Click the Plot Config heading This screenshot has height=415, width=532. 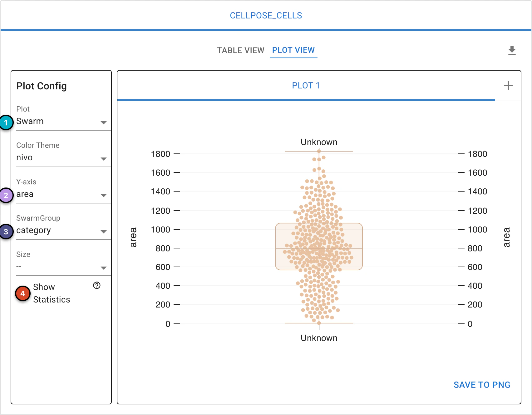coord(42,86)
